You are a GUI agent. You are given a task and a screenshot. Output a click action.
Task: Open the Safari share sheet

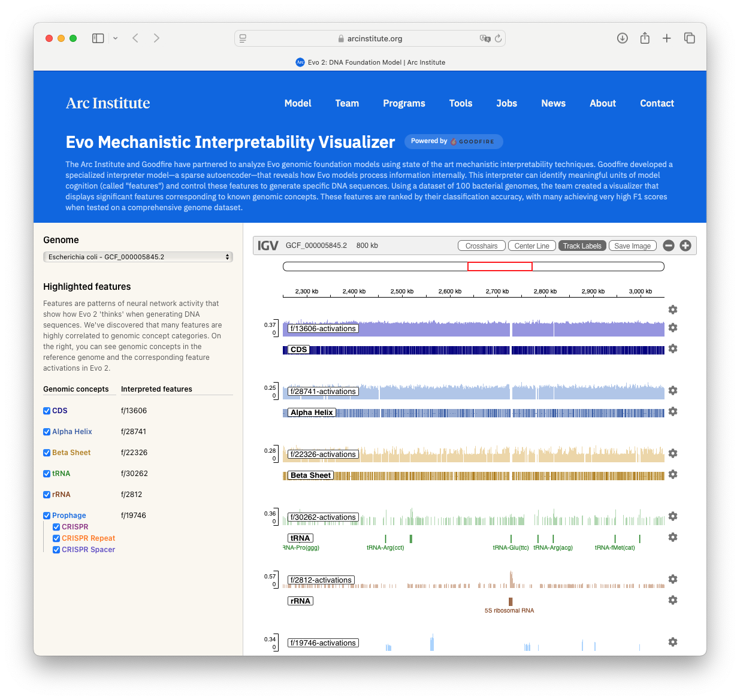tap(645, 38)
